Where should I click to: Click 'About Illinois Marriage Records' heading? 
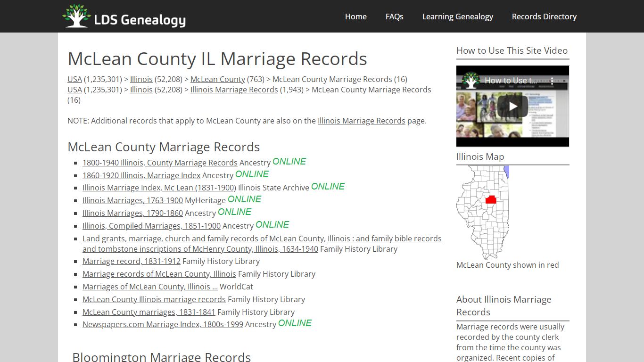[504, 305]
